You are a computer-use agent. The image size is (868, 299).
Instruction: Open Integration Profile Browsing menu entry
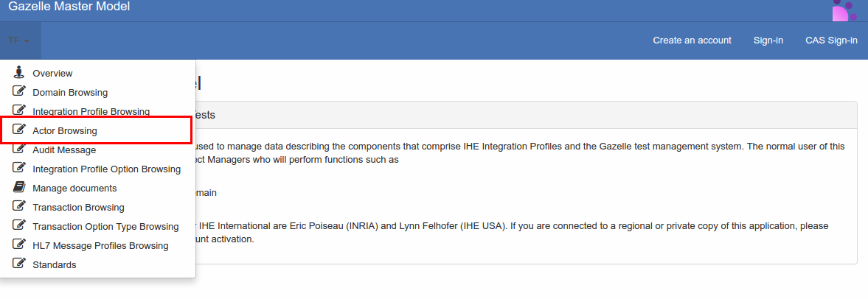[91, 111]
